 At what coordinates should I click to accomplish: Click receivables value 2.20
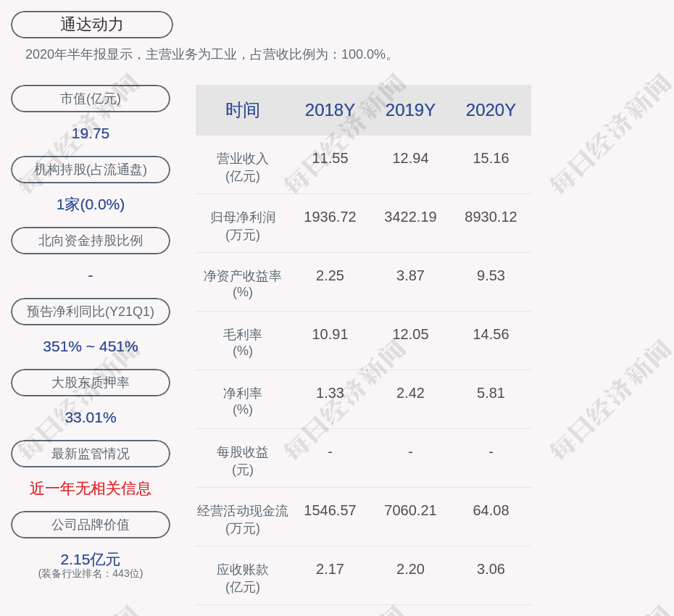coord(410,569)
